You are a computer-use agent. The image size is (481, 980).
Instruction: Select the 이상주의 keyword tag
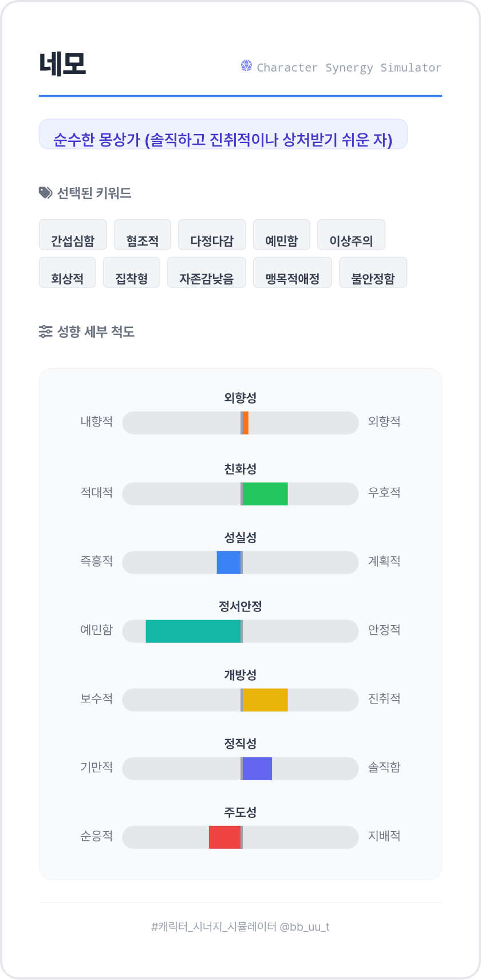(x=351, y=235)
